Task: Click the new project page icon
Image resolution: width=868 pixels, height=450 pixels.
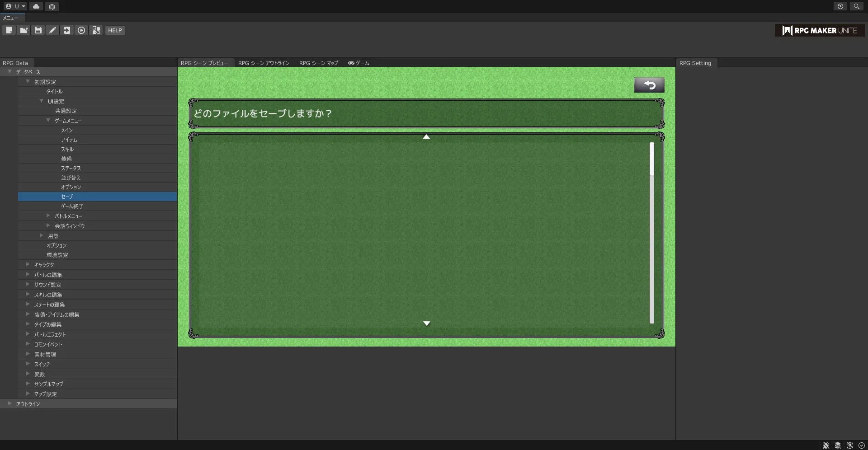Action: click(x=9, y=30)
